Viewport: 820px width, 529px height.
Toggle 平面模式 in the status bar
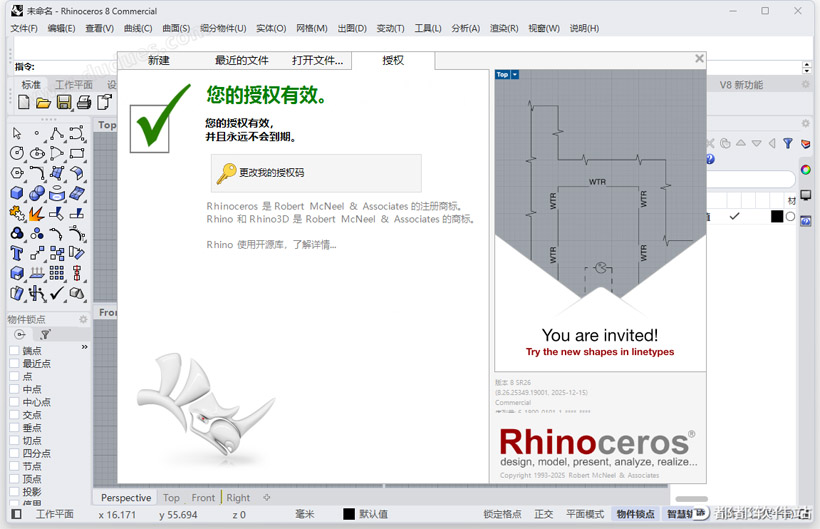click(585, 514)
